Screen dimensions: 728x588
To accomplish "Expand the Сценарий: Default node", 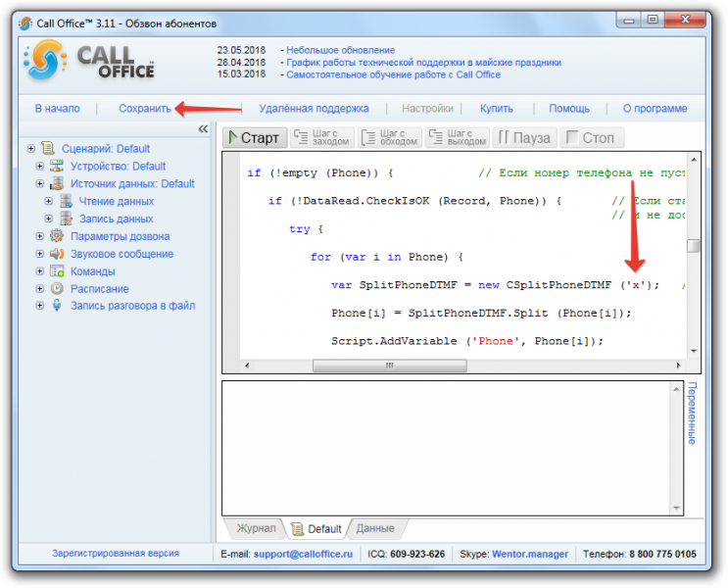I will pos(31,149).
